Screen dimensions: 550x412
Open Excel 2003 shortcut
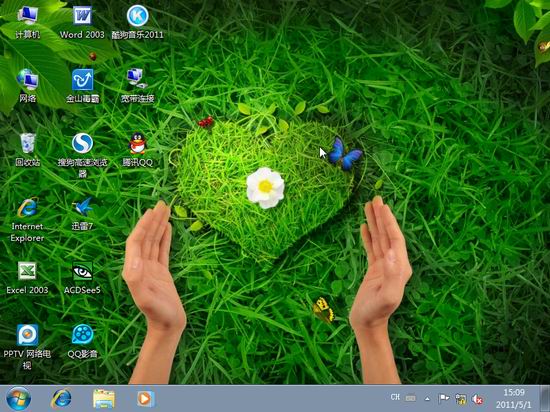pos(27,278)
